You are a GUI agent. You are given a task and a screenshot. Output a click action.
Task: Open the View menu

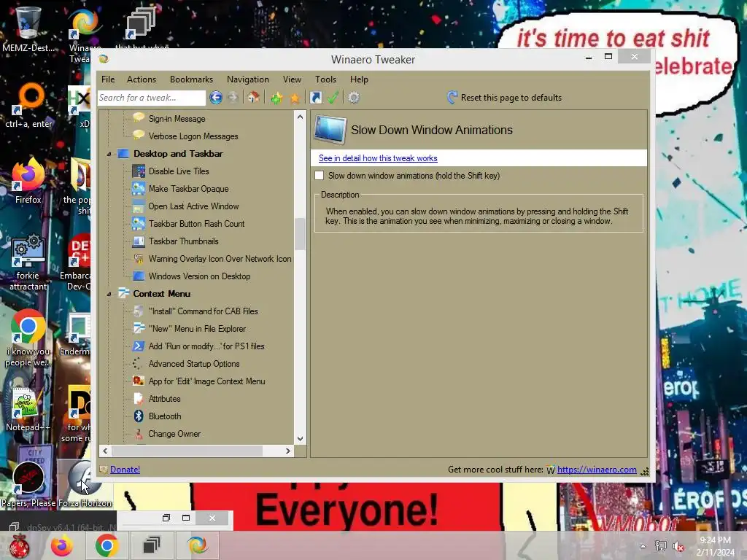click(x=292, y=79)
